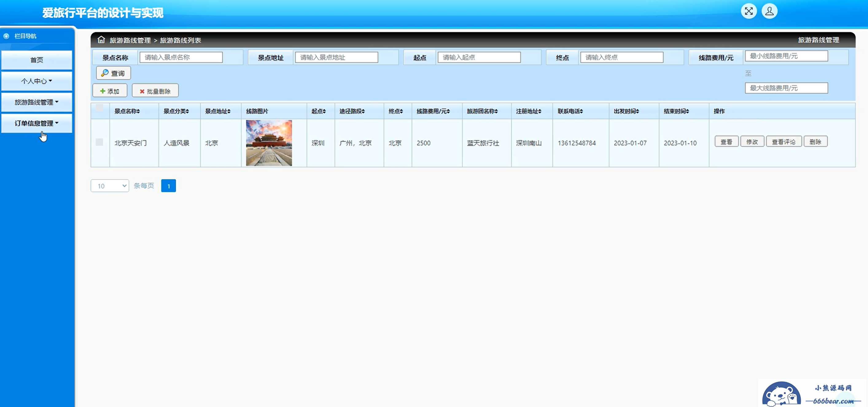Open the rows-per-page dropdown showing 10

click(110, 186)
